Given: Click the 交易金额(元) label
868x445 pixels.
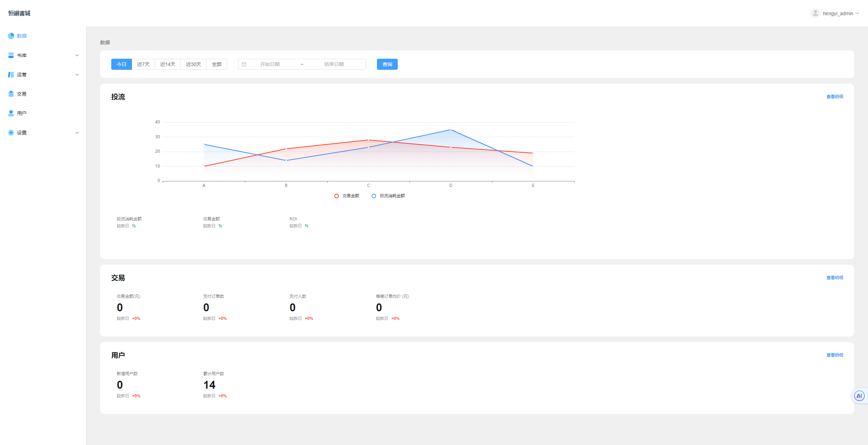Looking at the screenshot, I should 129,296.
